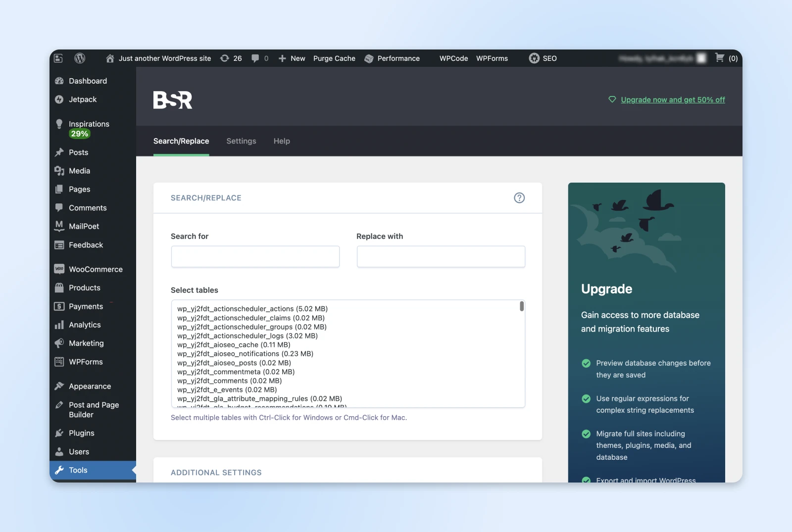792x532 pixels.
Task: Click the Payments dollar icon
Action: tap(59, 306)
